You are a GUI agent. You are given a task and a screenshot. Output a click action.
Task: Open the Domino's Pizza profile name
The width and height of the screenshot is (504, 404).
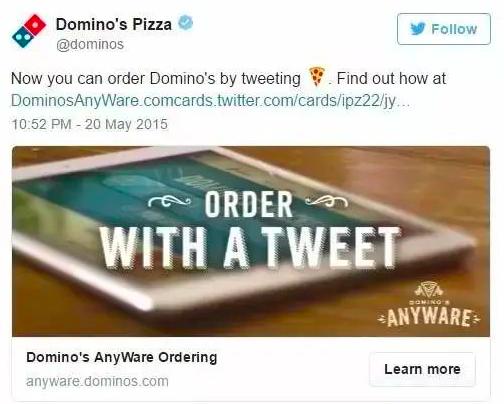tap(114, 24)
